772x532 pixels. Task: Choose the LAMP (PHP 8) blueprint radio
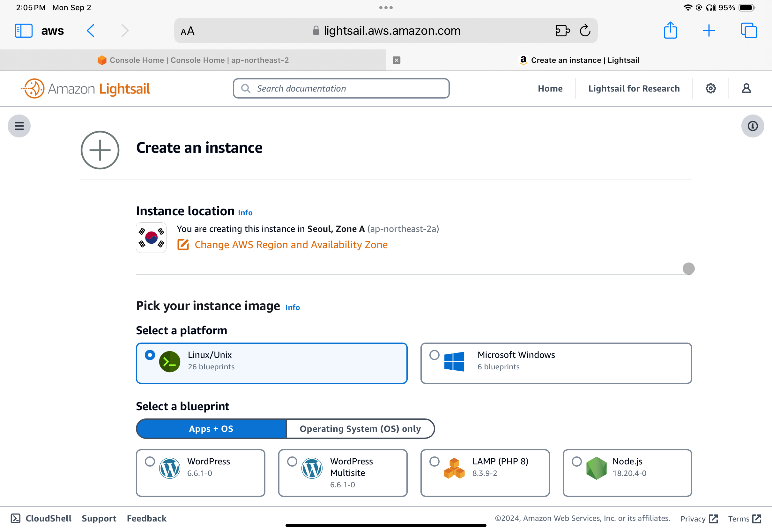tap(434, 461)
